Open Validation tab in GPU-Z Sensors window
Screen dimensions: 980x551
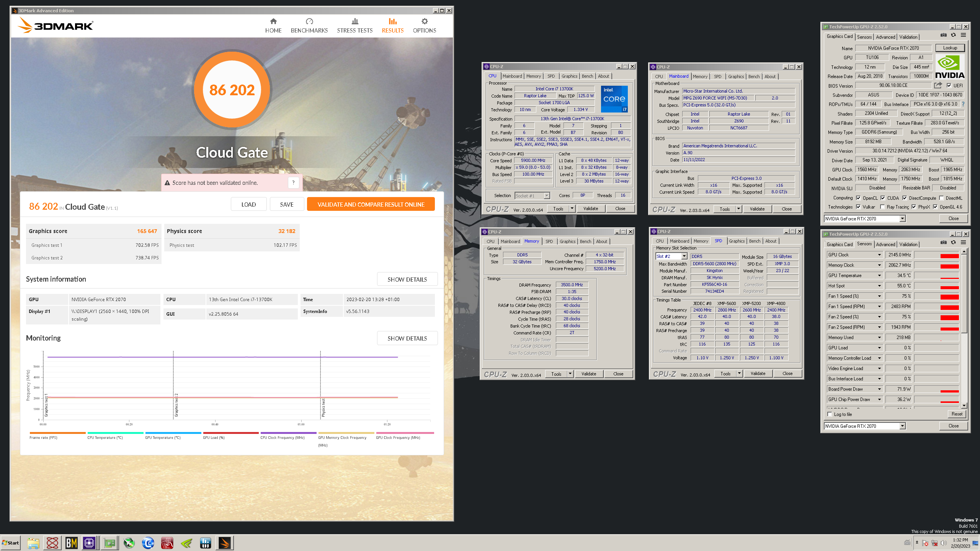tap(908, 245)
